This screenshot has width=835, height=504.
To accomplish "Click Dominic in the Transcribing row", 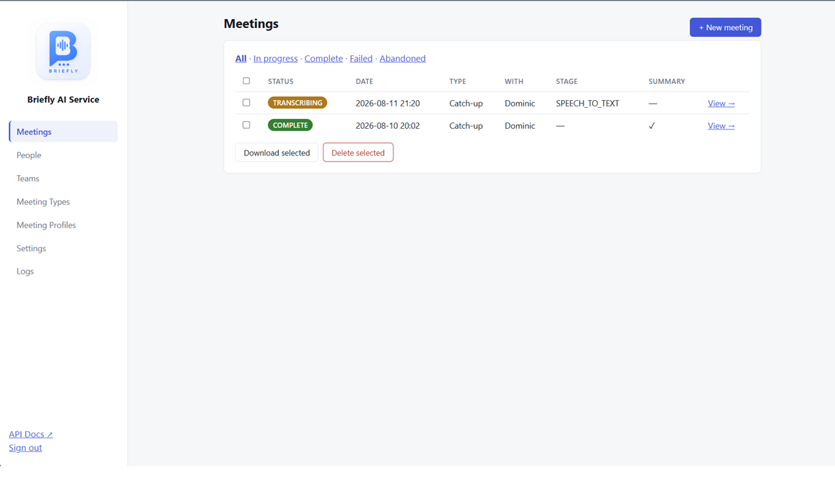I will [x=520, y=103].
